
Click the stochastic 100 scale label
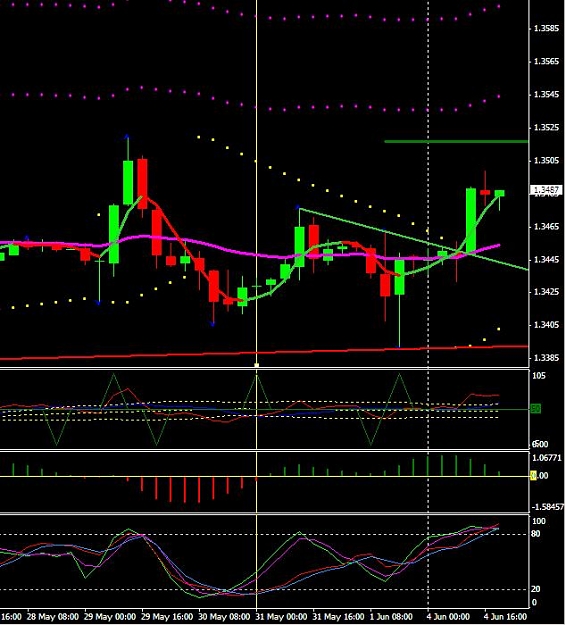click(x=539, y=521)
